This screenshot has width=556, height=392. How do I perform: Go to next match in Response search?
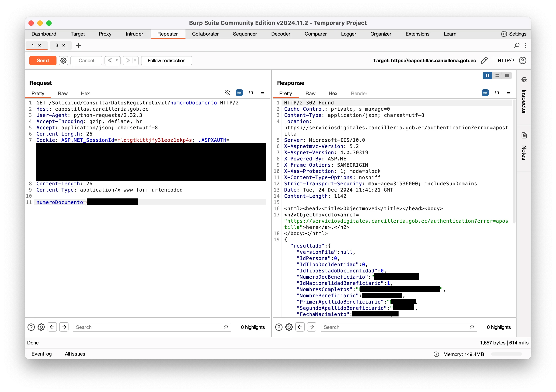(312, 327)
